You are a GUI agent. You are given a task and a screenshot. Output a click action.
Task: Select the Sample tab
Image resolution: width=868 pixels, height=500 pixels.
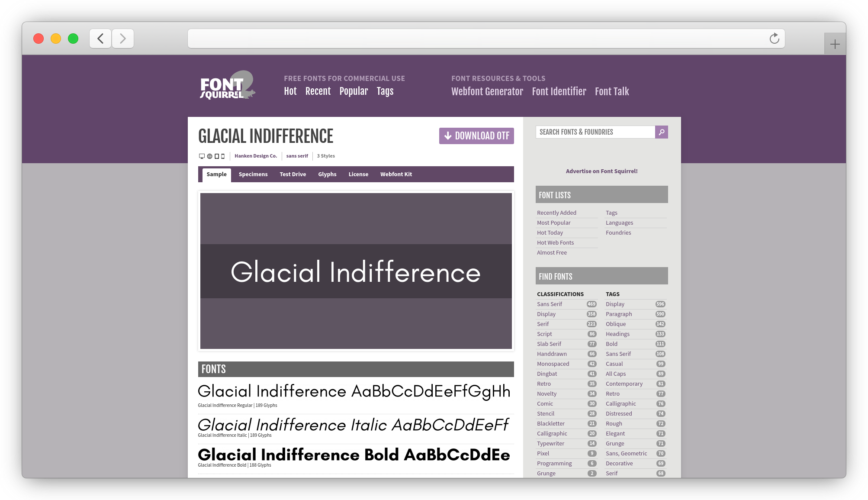(216, 174)
